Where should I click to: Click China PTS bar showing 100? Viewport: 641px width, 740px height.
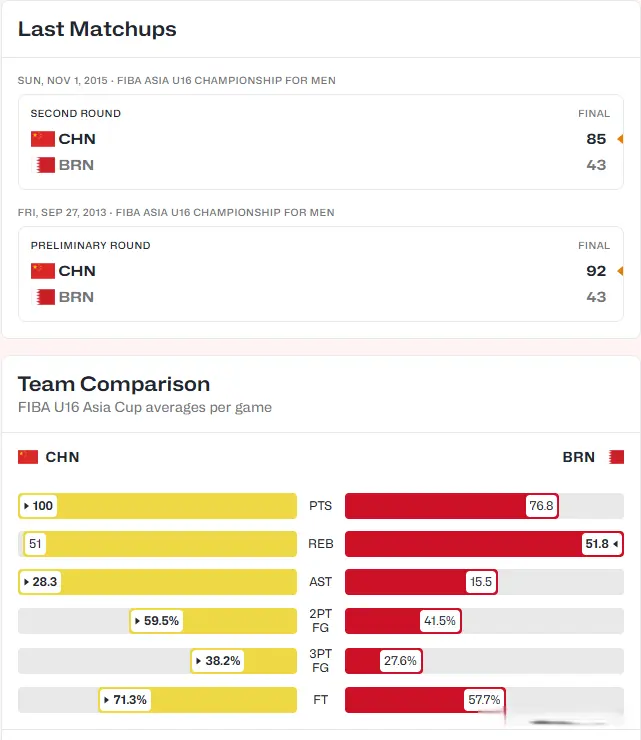click(x=158, y=506)
